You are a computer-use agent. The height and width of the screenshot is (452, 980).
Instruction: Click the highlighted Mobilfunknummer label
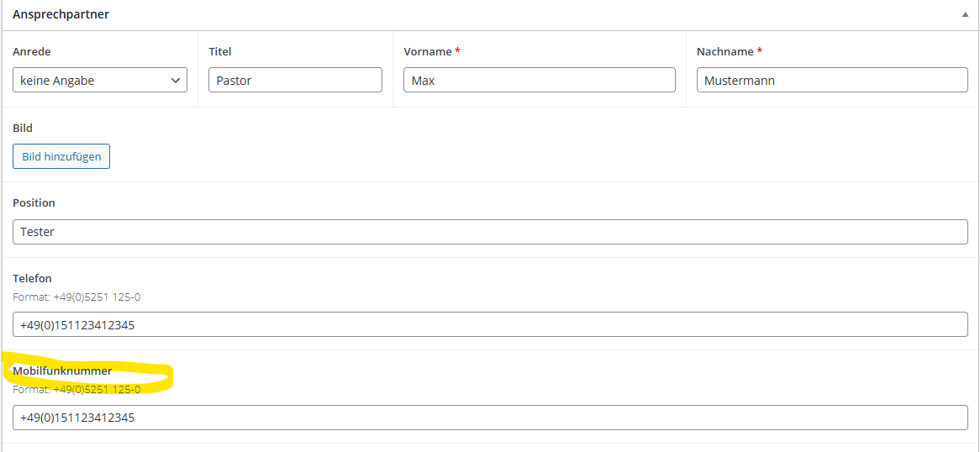62,371
